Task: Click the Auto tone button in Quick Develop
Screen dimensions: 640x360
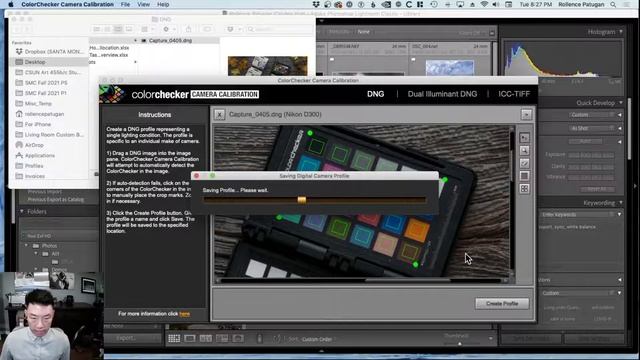Action: tap(585, 142)
